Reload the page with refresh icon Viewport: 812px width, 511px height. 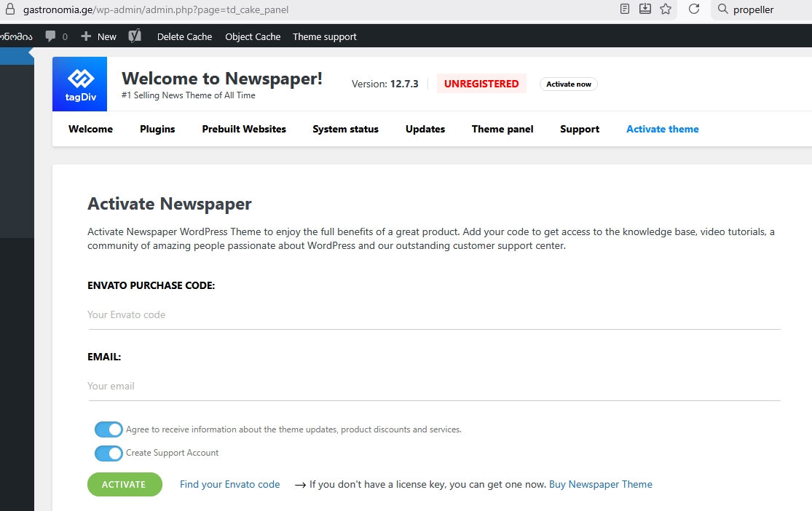[x=694, y=9]
